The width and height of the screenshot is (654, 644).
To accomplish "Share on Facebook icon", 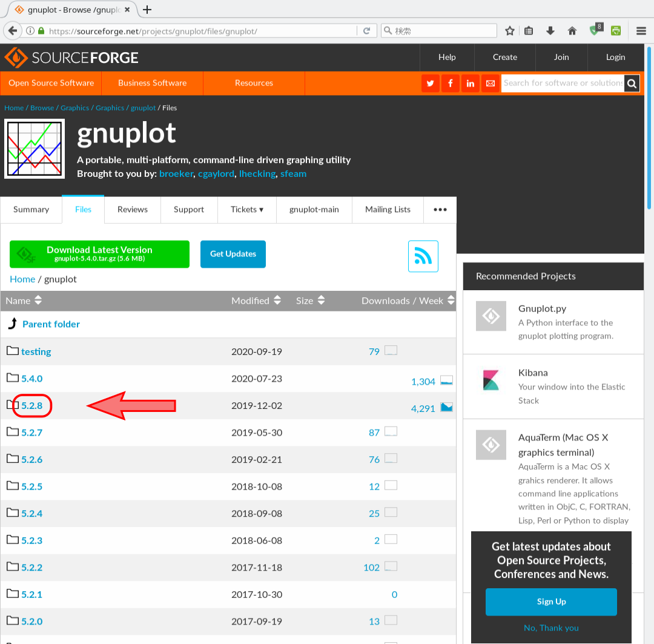I will click(x=451, y=83).
